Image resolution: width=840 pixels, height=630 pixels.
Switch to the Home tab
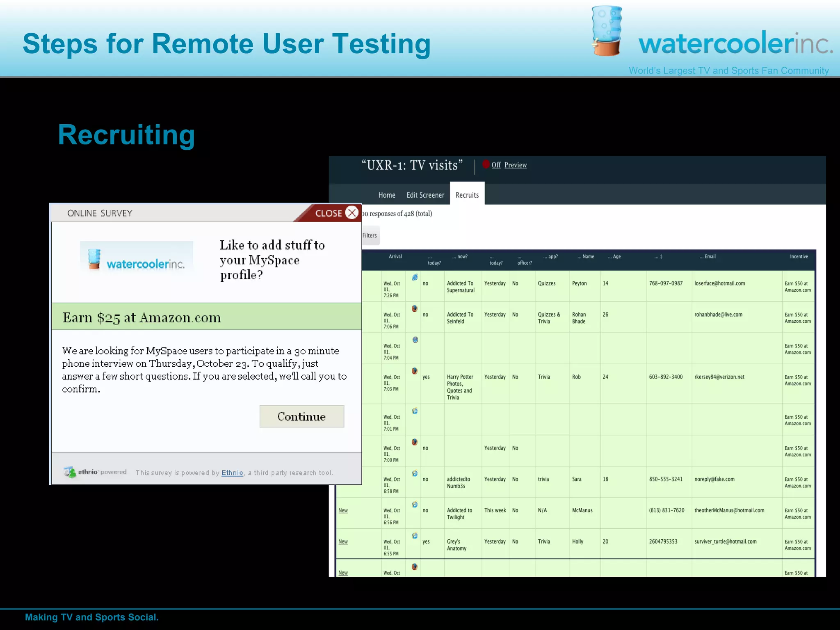[x=387, y=195]
